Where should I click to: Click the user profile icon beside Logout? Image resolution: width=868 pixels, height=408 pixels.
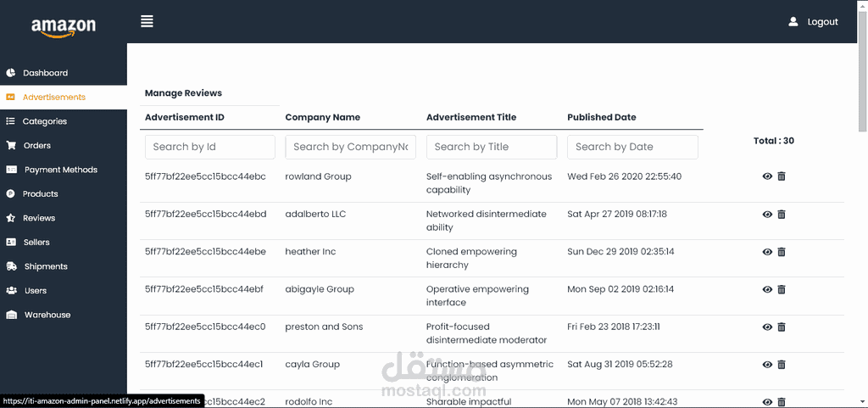793,21
